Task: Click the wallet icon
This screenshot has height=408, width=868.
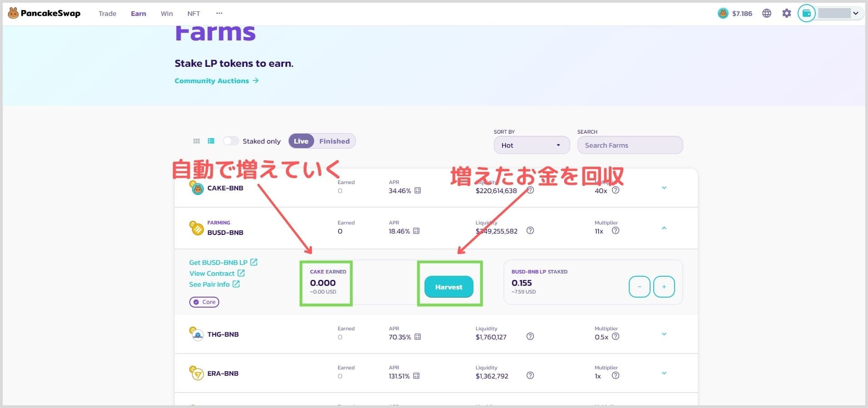Action: point(807,13)
